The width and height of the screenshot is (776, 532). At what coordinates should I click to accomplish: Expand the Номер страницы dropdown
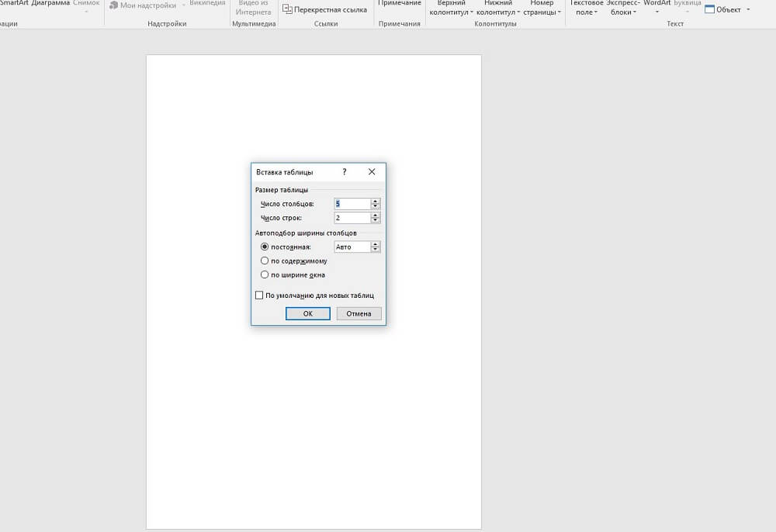click(x=542, y=8)
